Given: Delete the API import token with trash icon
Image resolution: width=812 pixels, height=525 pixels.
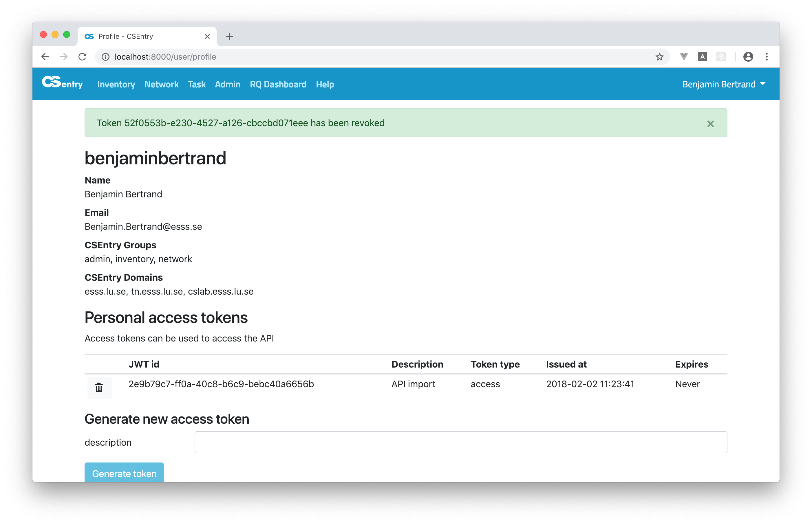Looking at the screenshot, I should tap(99, 387).
